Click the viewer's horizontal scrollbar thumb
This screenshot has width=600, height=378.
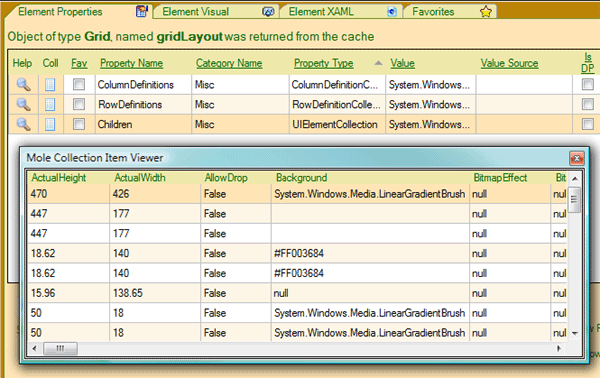60,349
